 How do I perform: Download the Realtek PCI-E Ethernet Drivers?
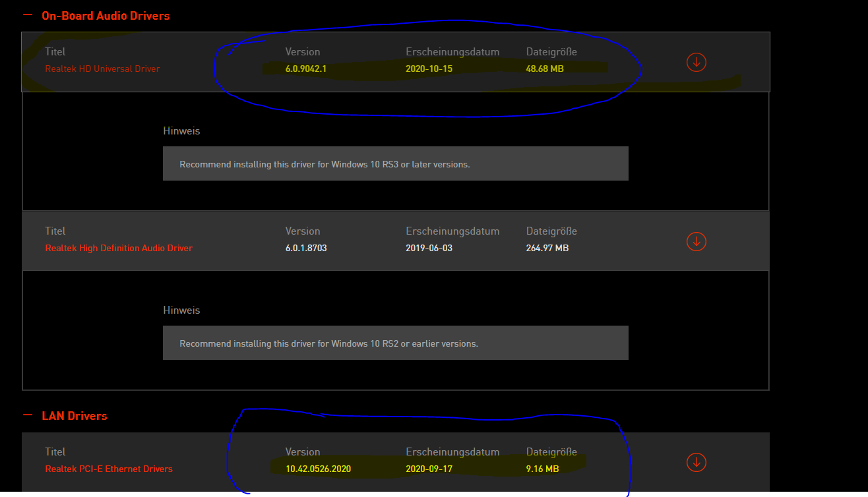pos(697,462)
